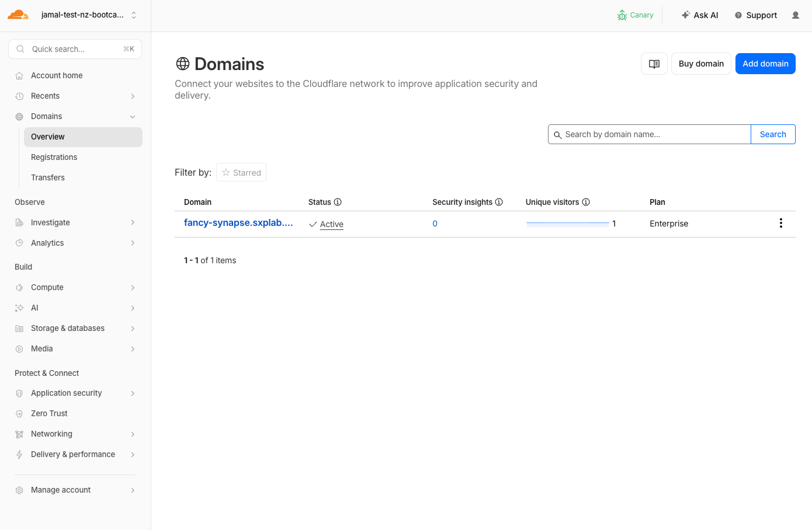This screenshot has width=812, height=530.
Task: Click the Ask AI sparkle icon
Action: tap(686, 15)
